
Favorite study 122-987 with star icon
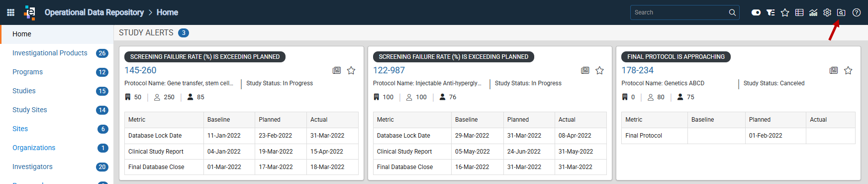(x=599, y=70)
